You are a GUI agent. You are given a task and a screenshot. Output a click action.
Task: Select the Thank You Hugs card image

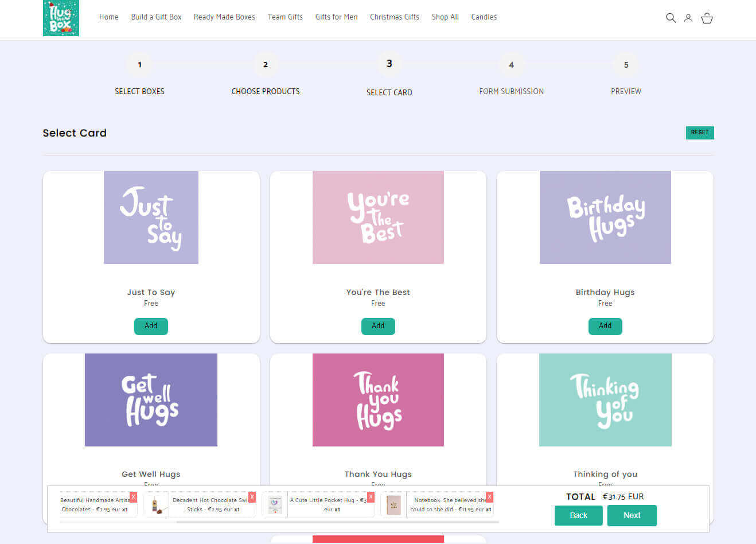[x=378, y=400]
